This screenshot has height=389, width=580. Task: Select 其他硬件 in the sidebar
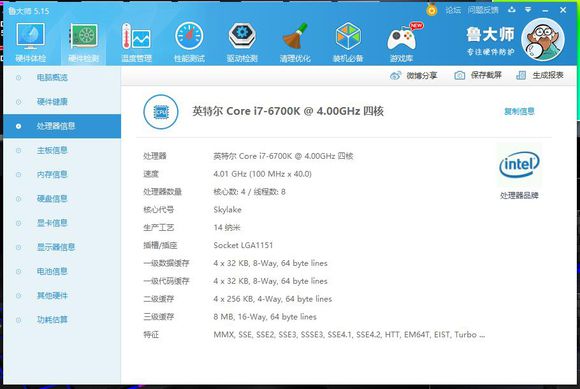click(62, 295)
